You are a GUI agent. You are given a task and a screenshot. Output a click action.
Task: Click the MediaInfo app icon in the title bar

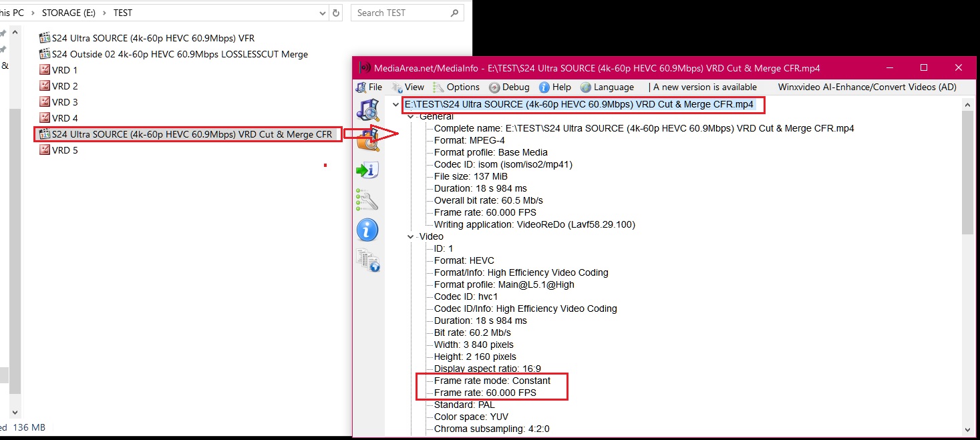[x=365, y=67]
